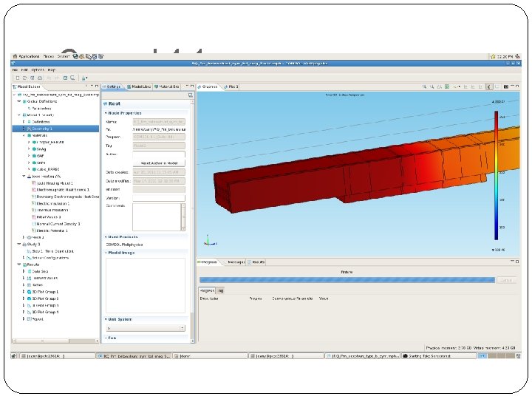Expand the SnAg material node

click(x=29, y=149)
